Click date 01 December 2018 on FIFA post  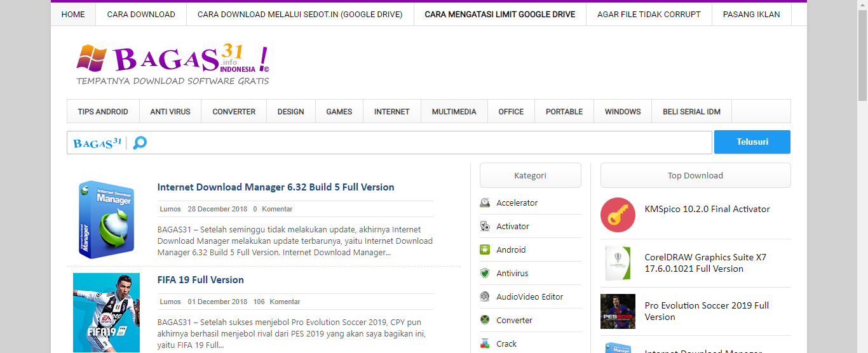pyautogui.click(x=217, y=302)
